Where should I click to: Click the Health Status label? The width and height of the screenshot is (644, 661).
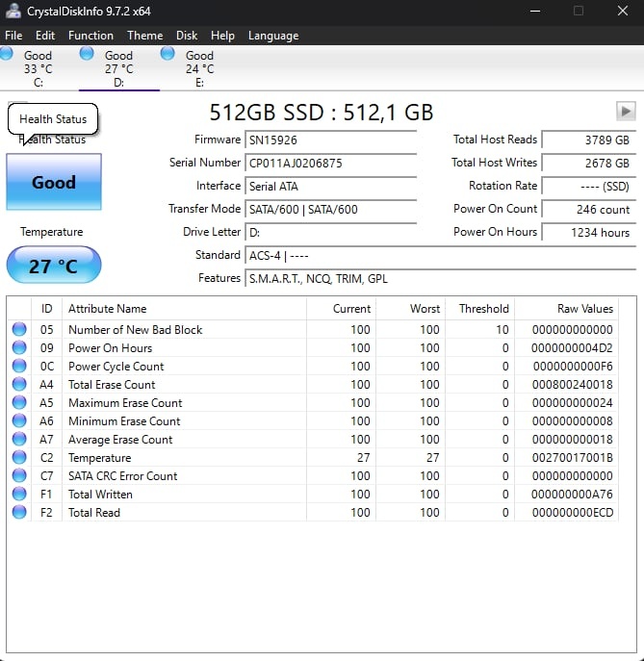[52, 140]
